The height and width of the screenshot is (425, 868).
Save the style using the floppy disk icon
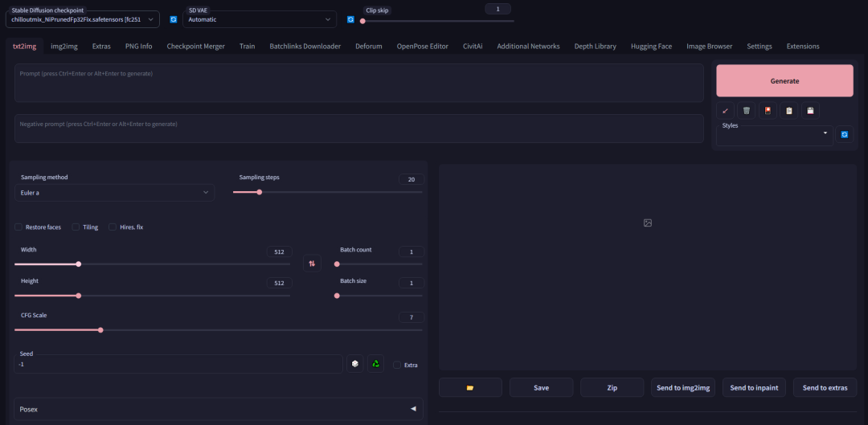coord(810,110)
